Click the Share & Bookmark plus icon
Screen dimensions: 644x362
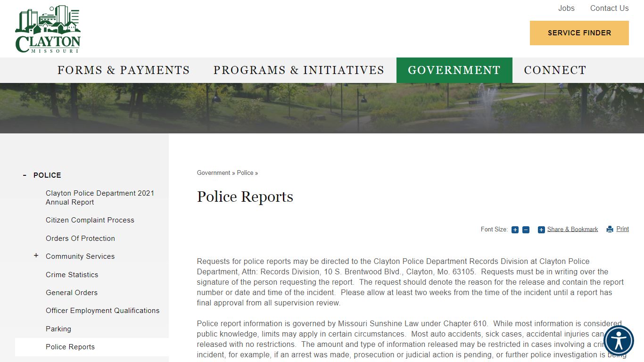pyautogui.click(x=541, y=230)
